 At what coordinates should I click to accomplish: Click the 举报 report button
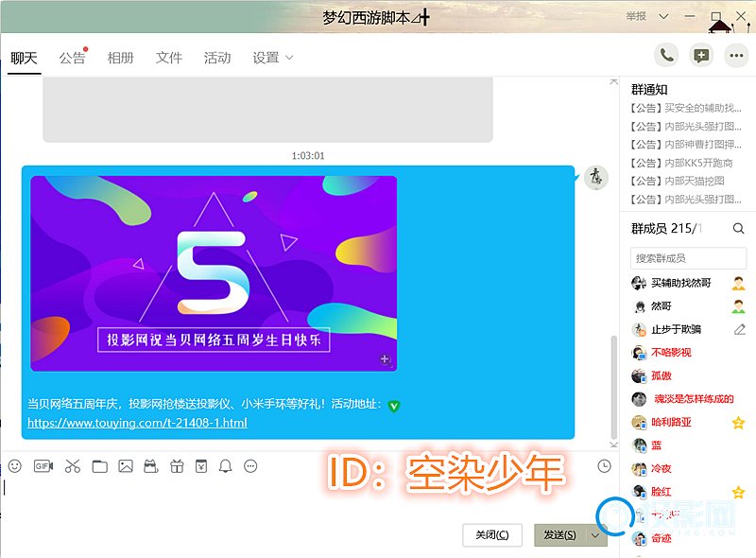(636, 16)
